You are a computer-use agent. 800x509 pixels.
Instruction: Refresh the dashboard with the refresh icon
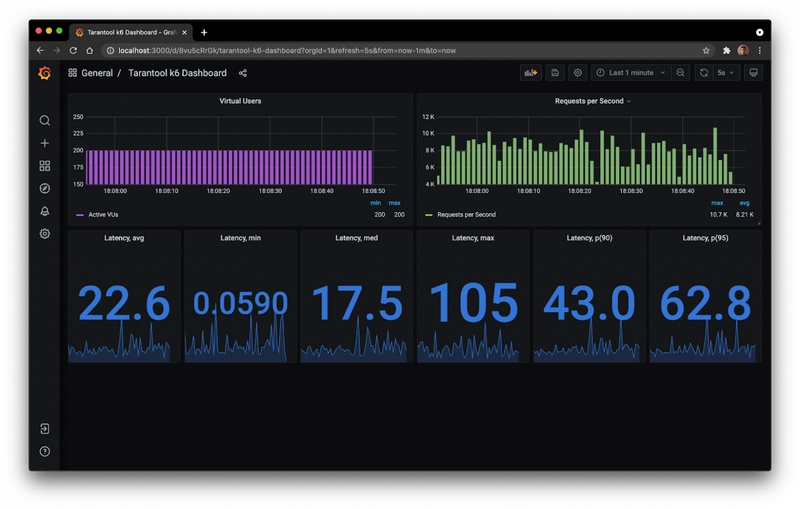click(x=704, y=73)
